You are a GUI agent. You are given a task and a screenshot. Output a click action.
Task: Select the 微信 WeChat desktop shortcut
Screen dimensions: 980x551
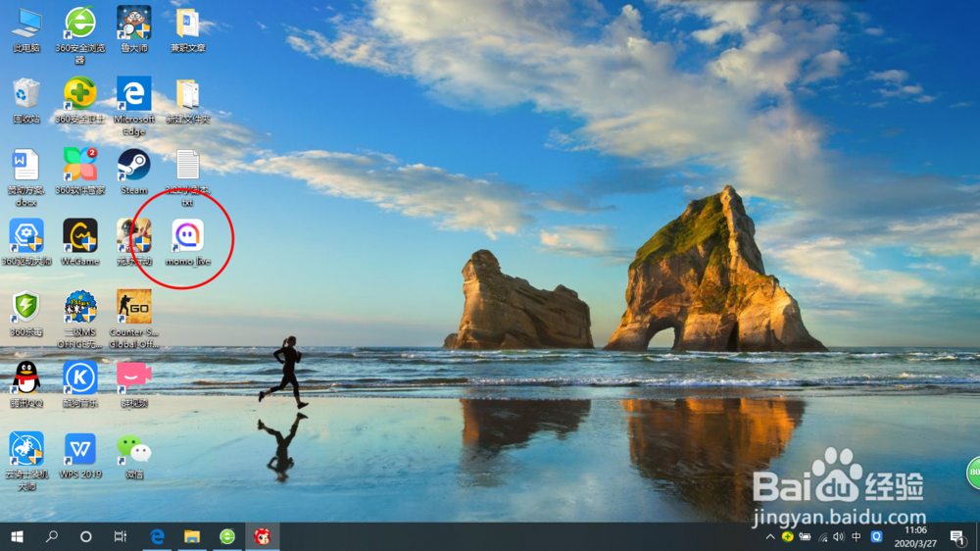click(x=133, y=455)
